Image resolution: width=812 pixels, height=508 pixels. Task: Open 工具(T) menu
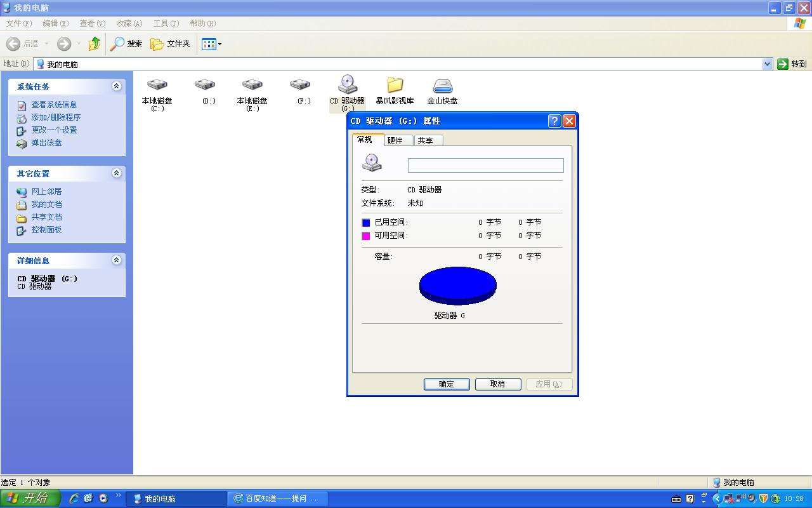[166, 23]
